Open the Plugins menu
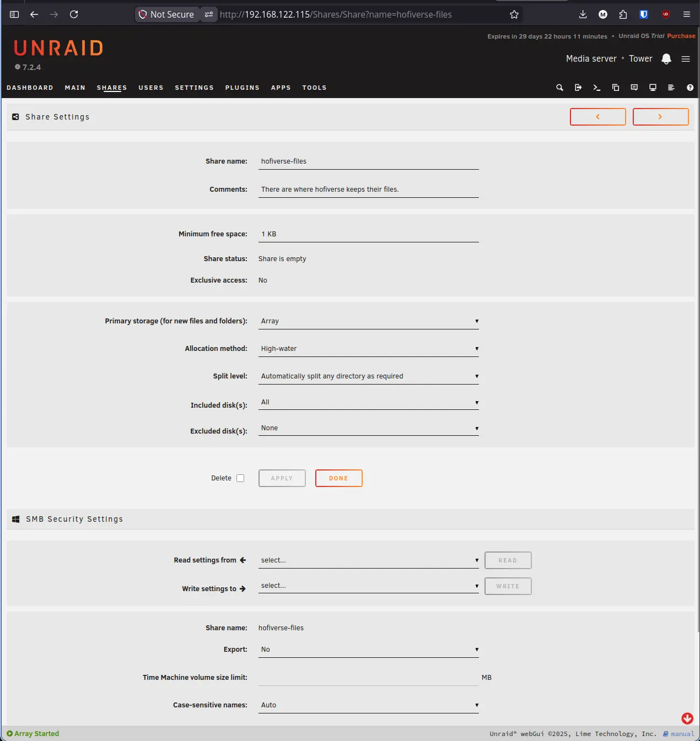700x741 pixels. (242, 88)
